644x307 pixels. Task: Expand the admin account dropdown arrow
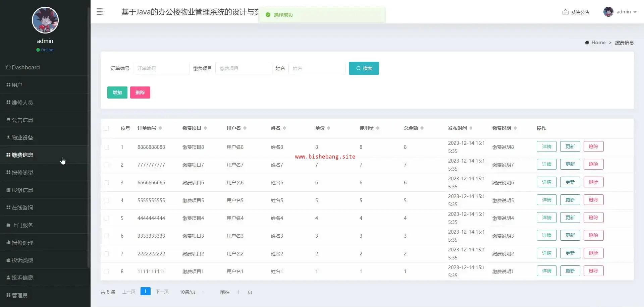pos(635,12)
